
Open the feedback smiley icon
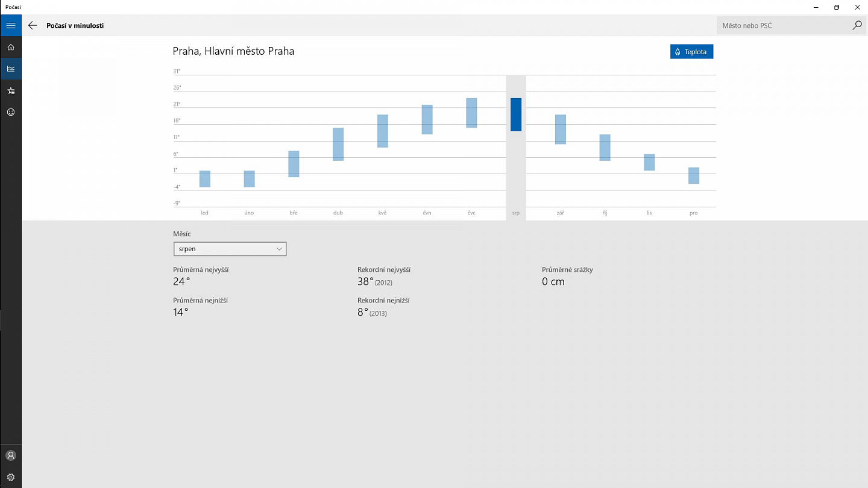[10, 112]
